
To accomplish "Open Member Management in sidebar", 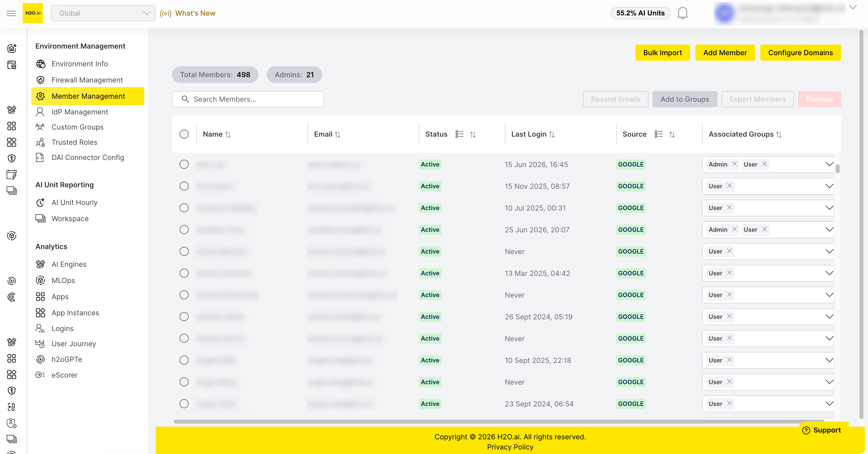I will (x=88, y=96).
